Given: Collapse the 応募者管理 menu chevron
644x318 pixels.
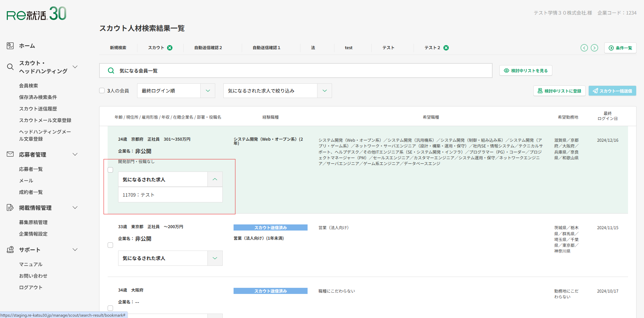Looking at the screenshot, I should 75,154.
